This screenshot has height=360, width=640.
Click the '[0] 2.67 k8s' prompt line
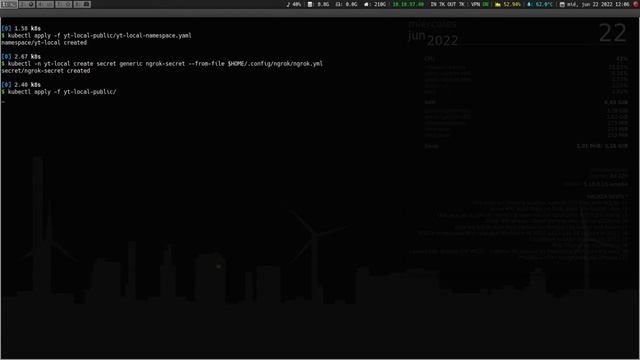tap(21, 57)
